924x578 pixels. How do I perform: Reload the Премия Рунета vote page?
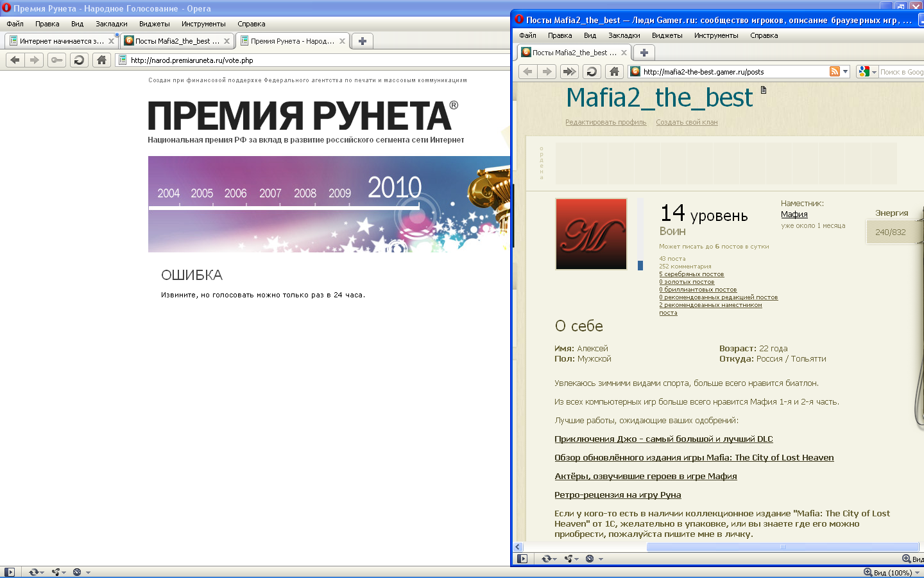79,60
